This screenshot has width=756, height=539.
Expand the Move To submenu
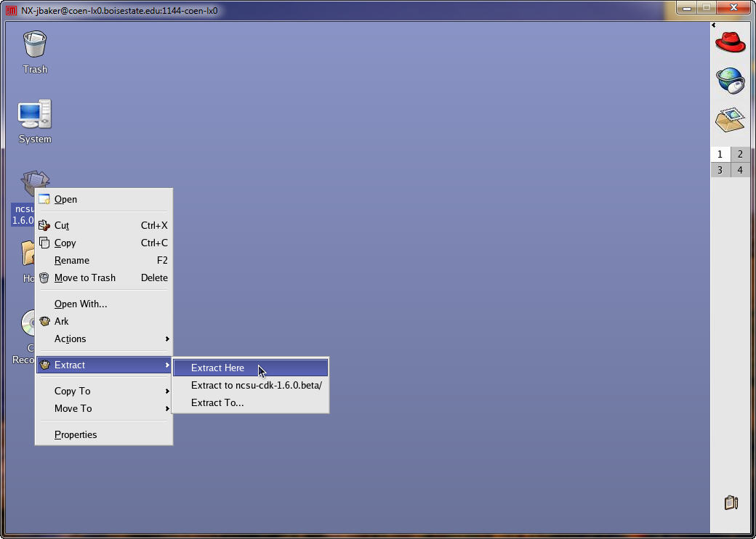104,408
